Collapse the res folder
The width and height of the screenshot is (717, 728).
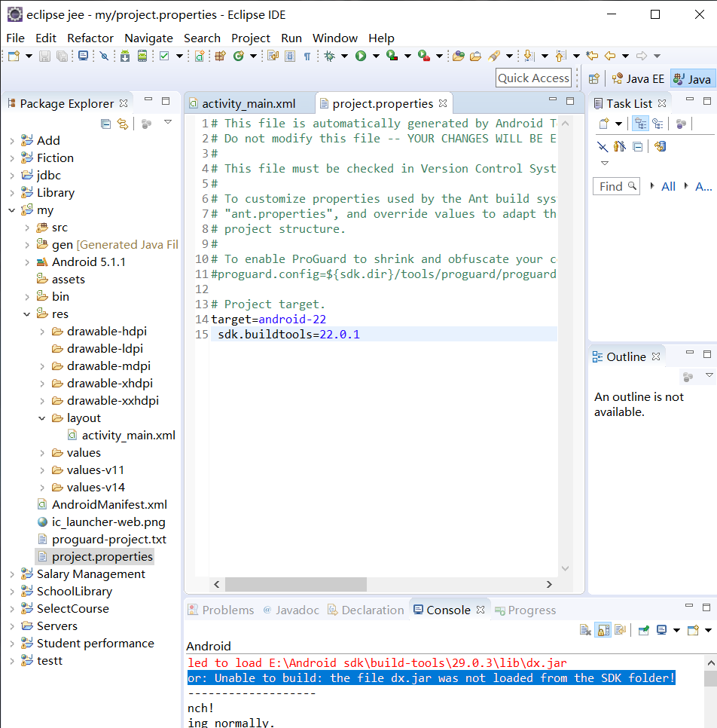tap(27, 314)
